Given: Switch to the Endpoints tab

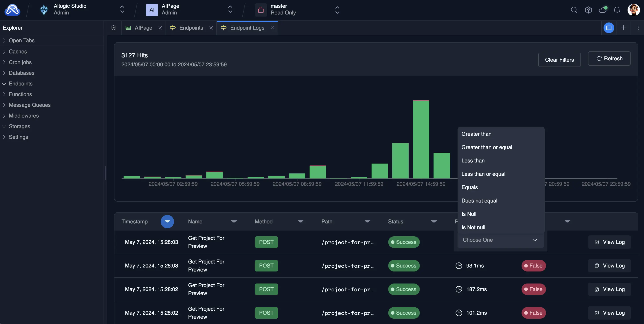Looking at the screenshot, I should pyautogui.click(x=191, y=28).
